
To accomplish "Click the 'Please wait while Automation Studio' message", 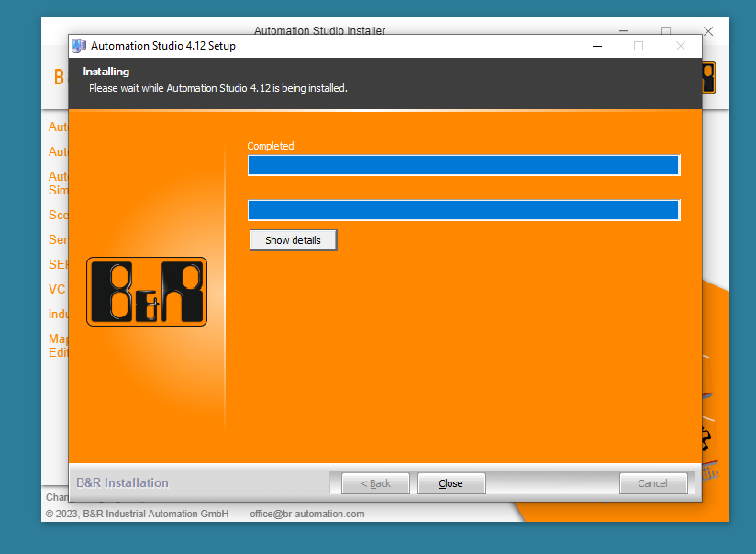I will (x=218, y=88).
